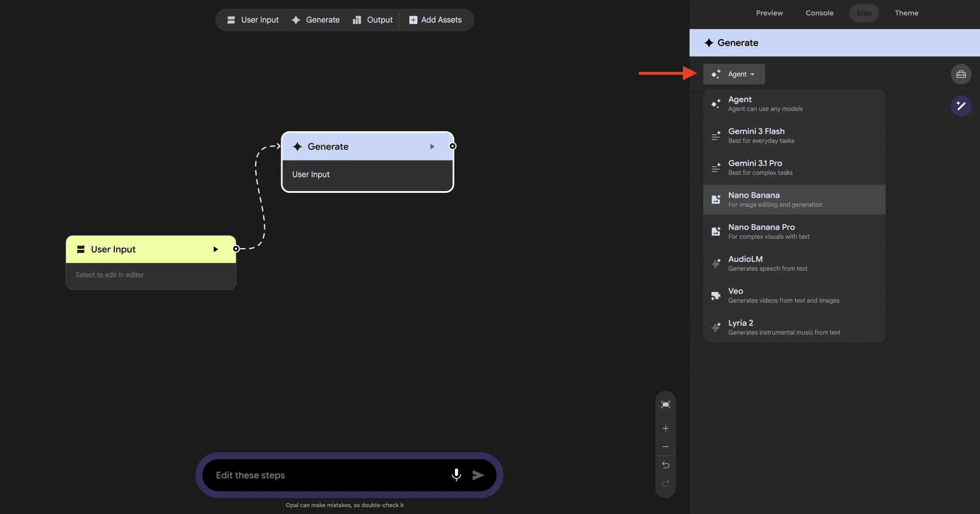Screen dimensions: 980x514
Task: Click sparkle icon on Generate node
Action: click(x=297, y=147)
